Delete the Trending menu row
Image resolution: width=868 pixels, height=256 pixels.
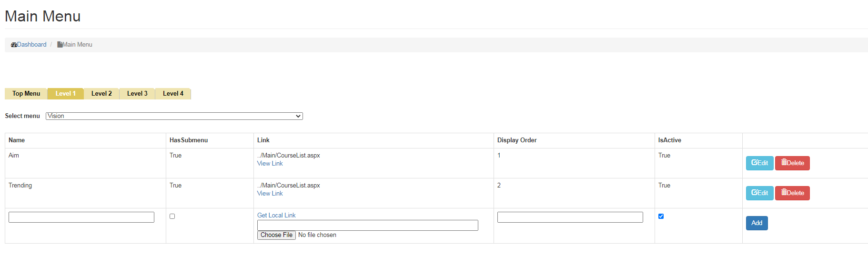coord(792,193)
